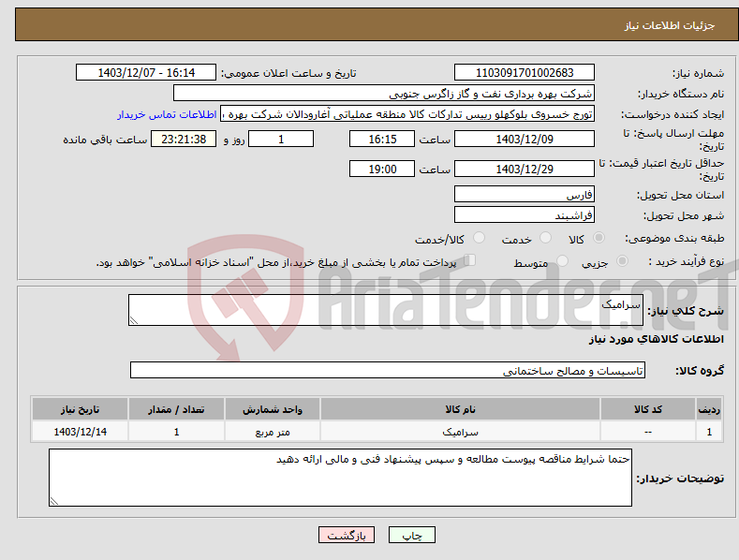This screenshot has width=739, height=560.
Task: Click the announcement date field 1403/12/07 - 16:14
Action: tap(145, 73)
